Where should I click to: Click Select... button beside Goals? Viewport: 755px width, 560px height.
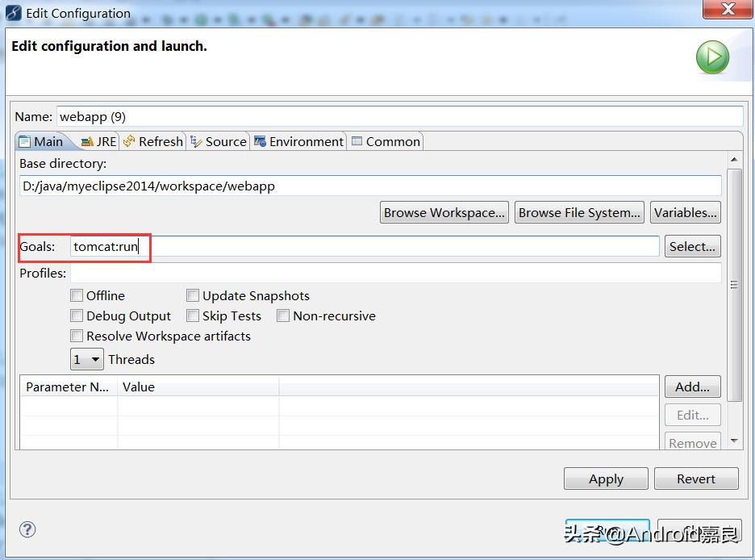coord(692,247)
